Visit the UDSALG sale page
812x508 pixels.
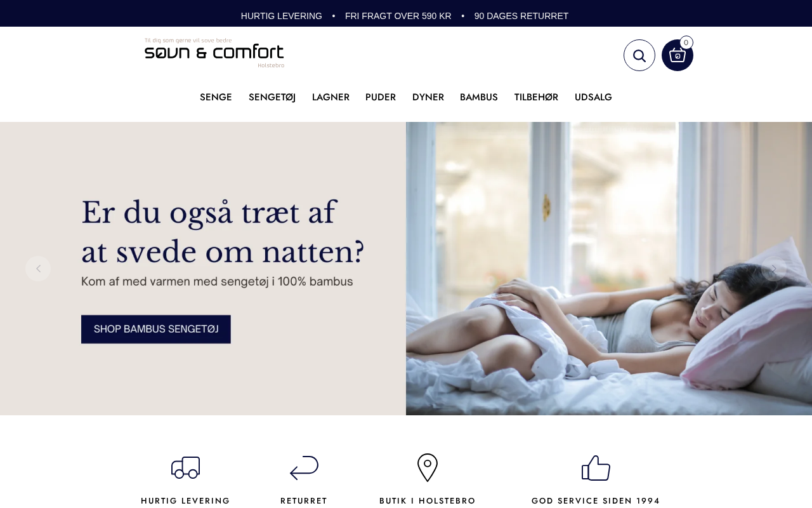[x=593, y=97]
